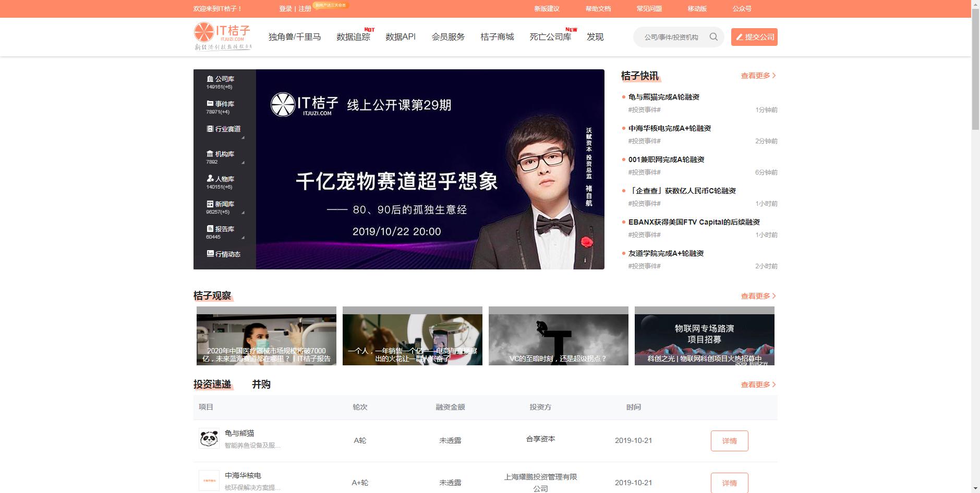
Task: Click 查看更多 next to 桔子快讯
Action: point(759,76)
